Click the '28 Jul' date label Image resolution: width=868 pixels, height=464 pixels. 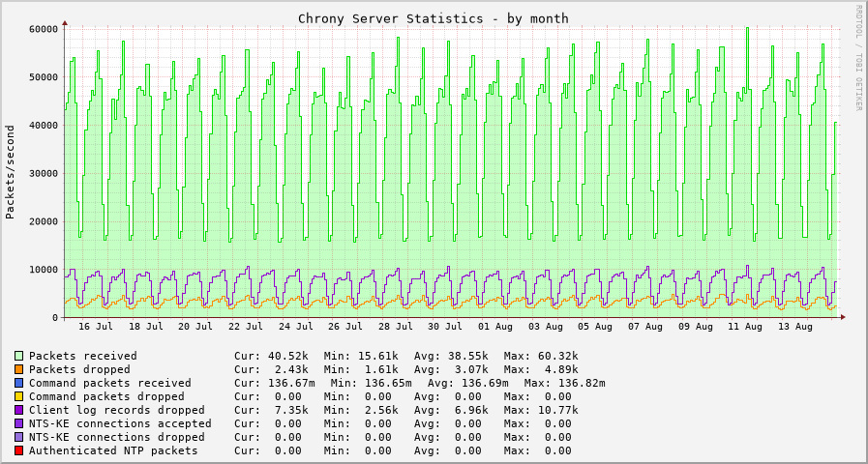pos(396,327)
